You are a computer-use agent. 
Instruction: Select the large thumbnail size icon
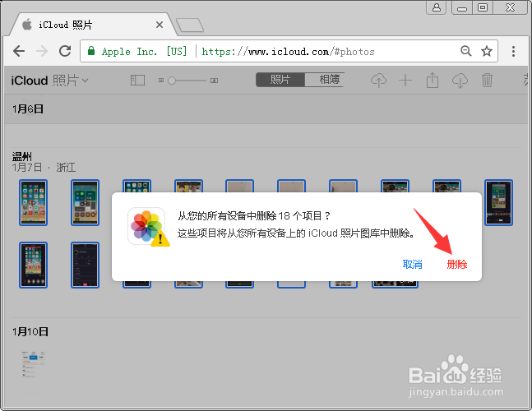point(214,81)
